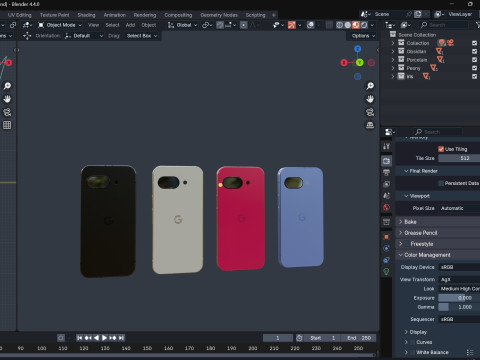
Task: Click the timeline use preview range clock icon
Action: click(299, 338)
